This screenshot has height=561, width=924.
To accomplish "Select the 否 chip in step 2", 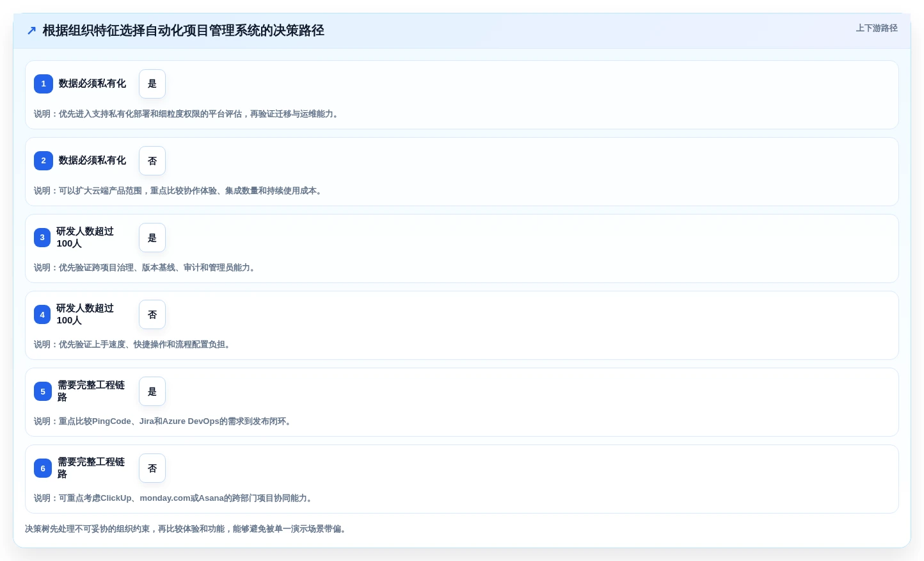I will pyautogui.click(x=152, y=161).
